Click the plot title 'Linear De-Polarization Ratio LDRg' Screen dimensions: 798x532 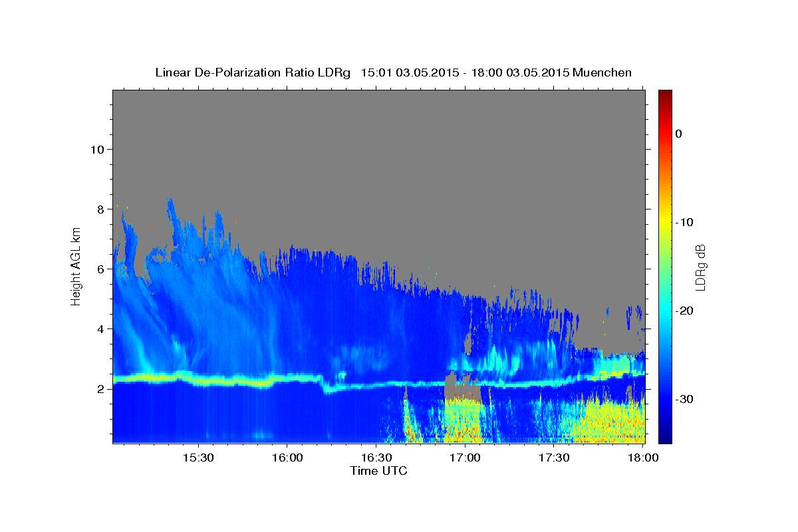[x=252, y=72]
